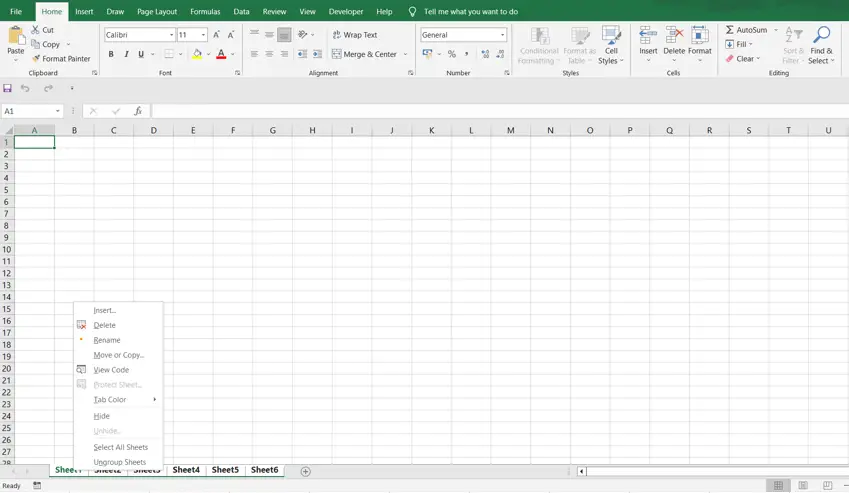Click the Top Align icon
This screenshot has height=493, width=849.
click(x=254, y=34)
